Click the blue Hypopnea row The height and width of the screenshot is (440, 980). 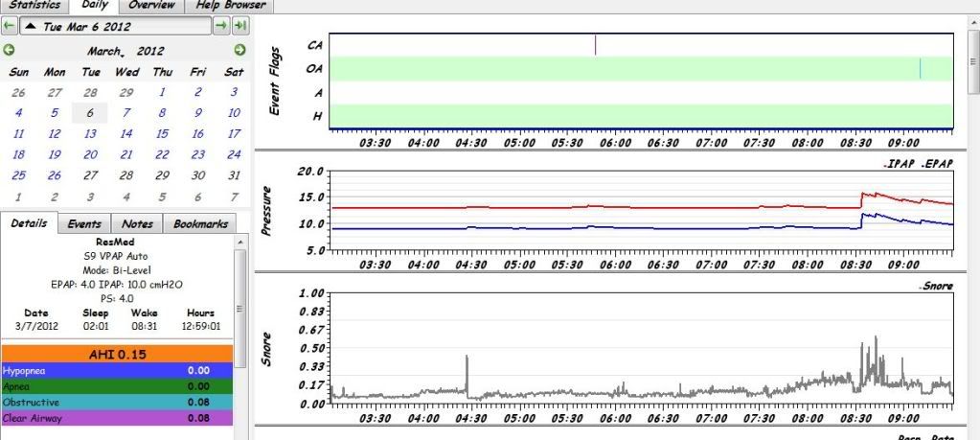(x=119, y=369)
